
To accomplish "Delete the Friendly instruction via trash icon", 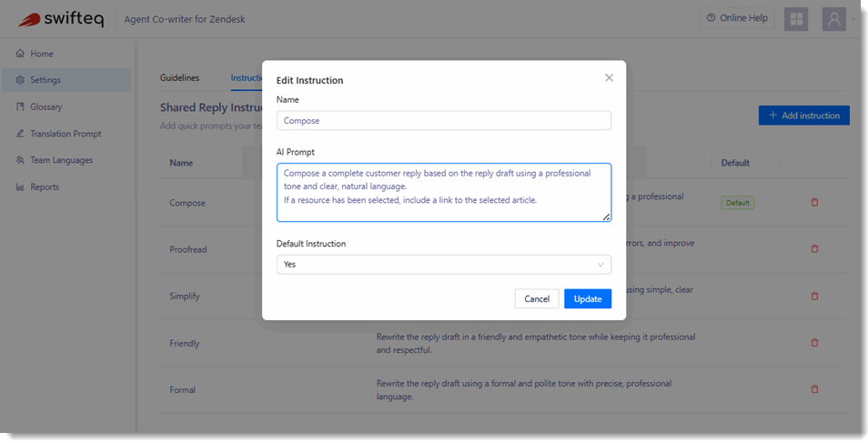I will (814, 343).
